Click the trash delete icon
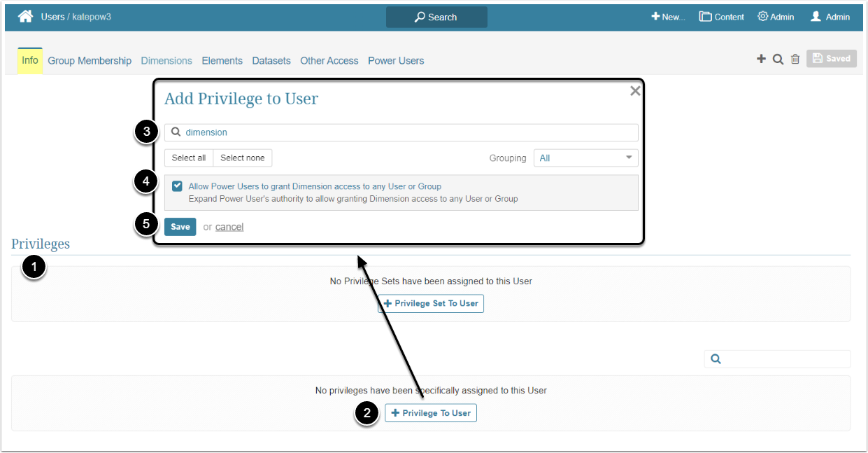 click(795, 59)
